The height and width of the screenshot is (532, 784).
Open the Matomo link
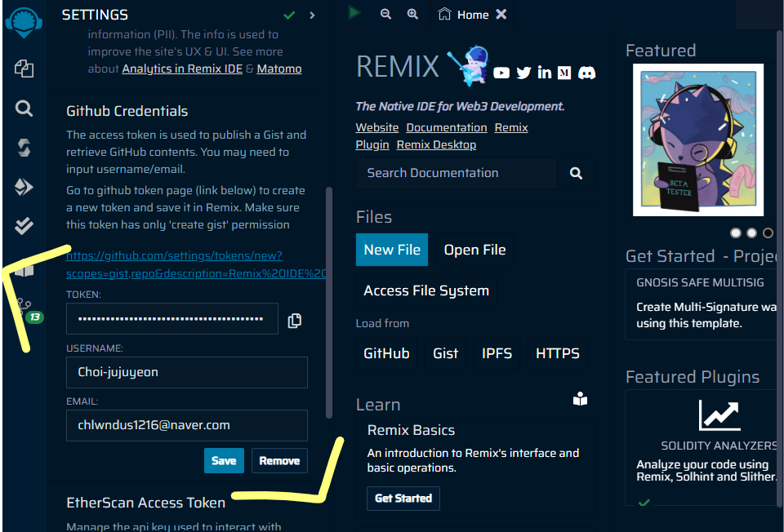point(279,69)
